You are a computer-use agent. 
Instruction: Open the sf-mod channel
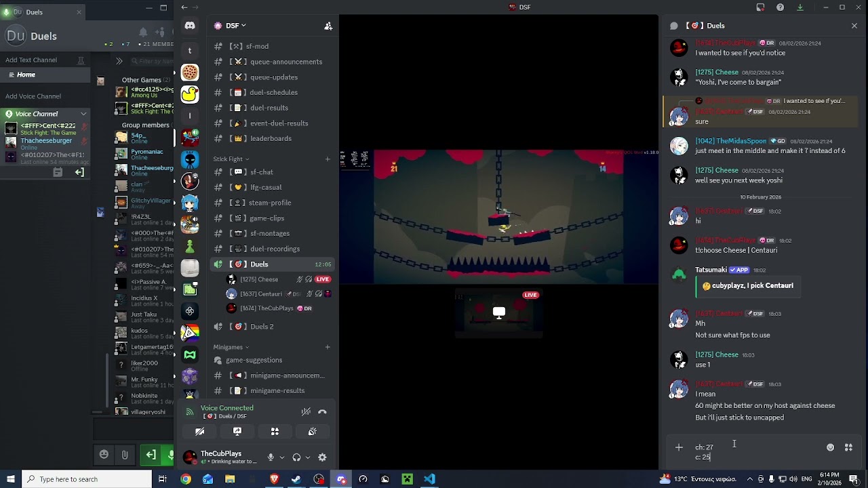click(x=272, y=46)
